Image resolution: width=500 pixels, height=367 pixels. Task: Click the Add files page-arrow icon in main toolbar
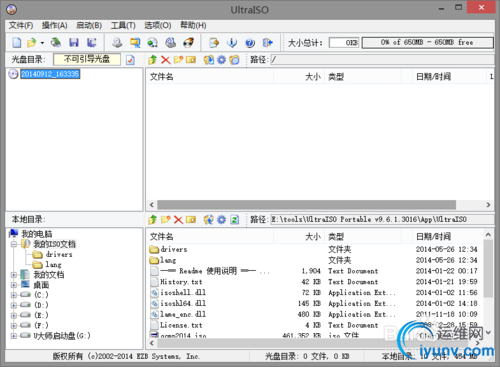[x=214, y=42]
